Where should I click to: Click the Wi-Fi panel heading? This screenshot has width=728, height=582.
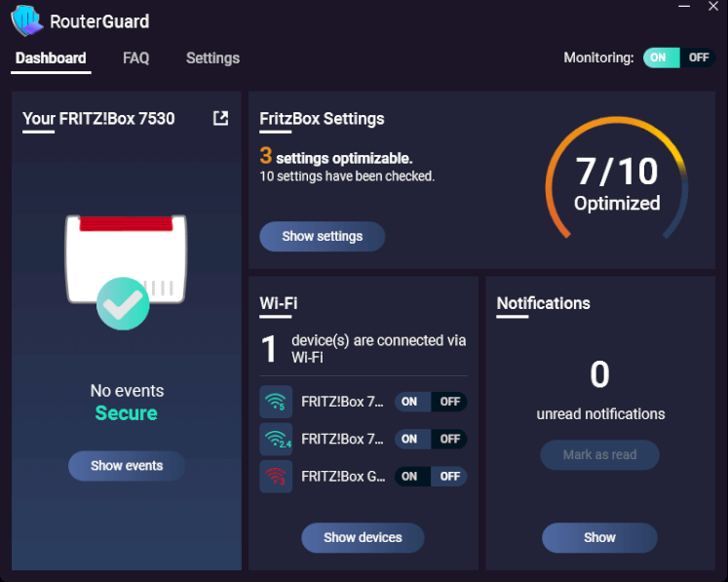pos(279,303)
